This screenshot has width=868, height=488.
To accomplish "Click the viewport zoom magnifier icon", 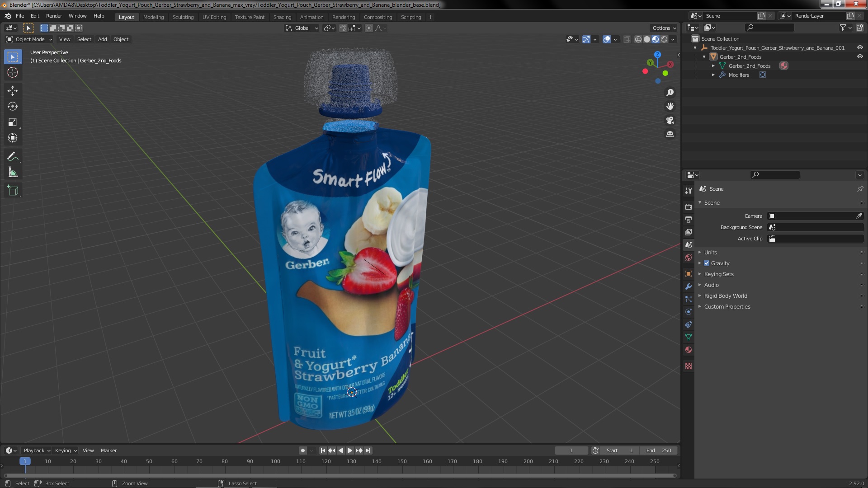I will click(x=670, y=93).
